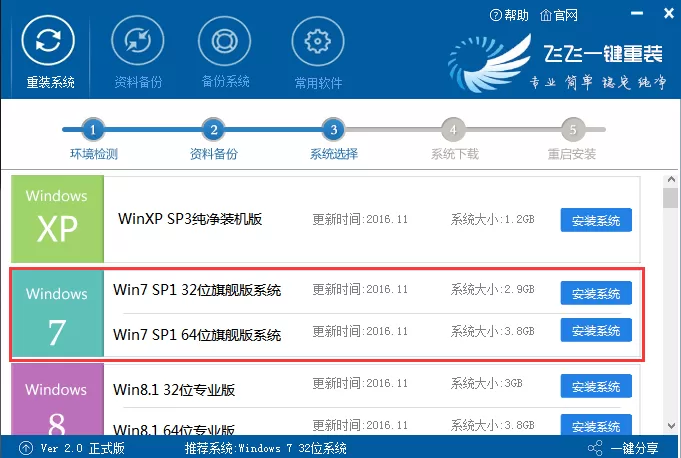Select step 4 系统下载 circle
This screenshot has height=458, width=681.
[453, 129]
